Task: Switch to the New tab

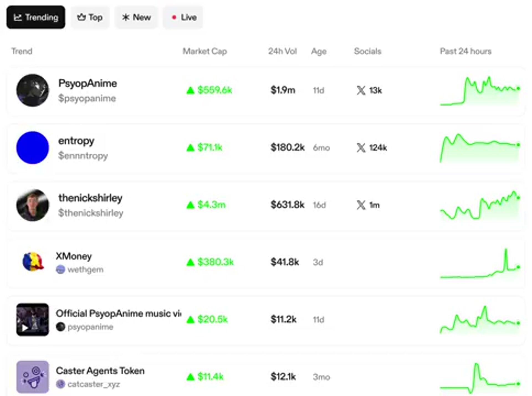Action: (x=136, y=17)
